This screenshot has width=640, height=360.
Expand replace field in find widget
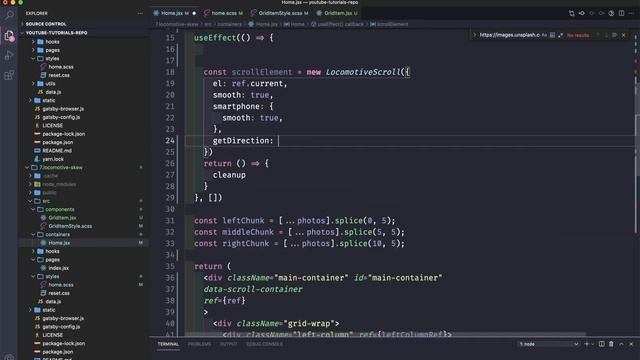474,36
